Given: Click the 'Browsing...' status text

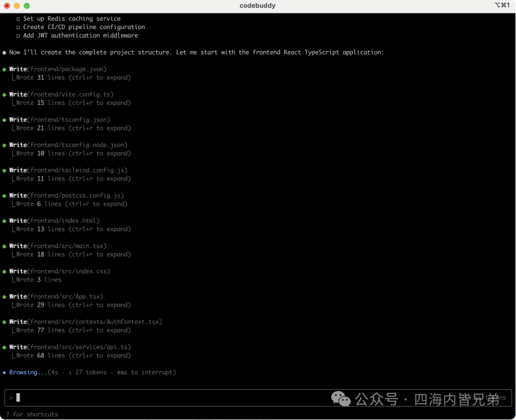Looking at the screenshot, I should pos(28,373).
